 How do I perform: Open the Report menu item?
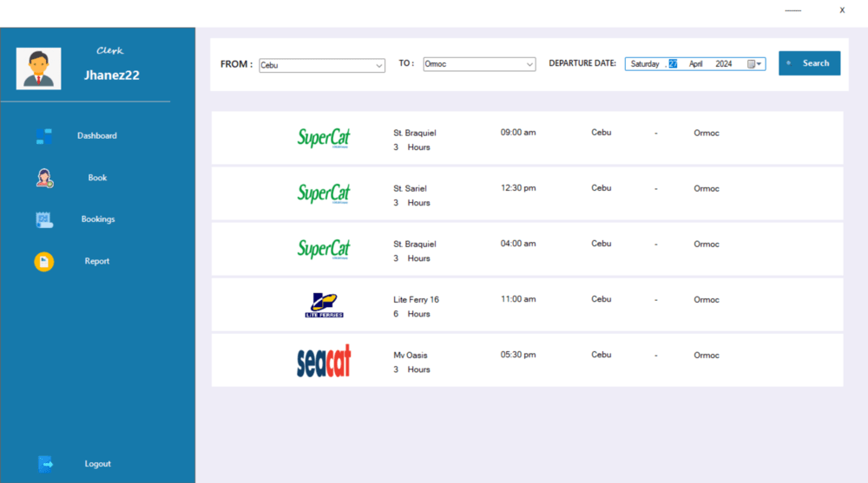click(97, 261)
